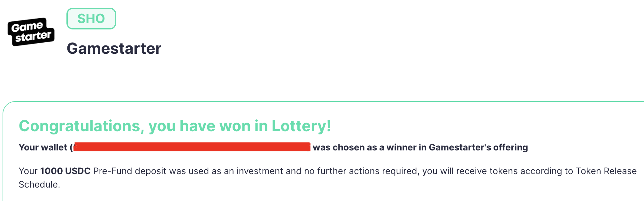Click the Gamestarter black logo image
The height and width of the screenshot is (201, 644).
tap(31, 32)
